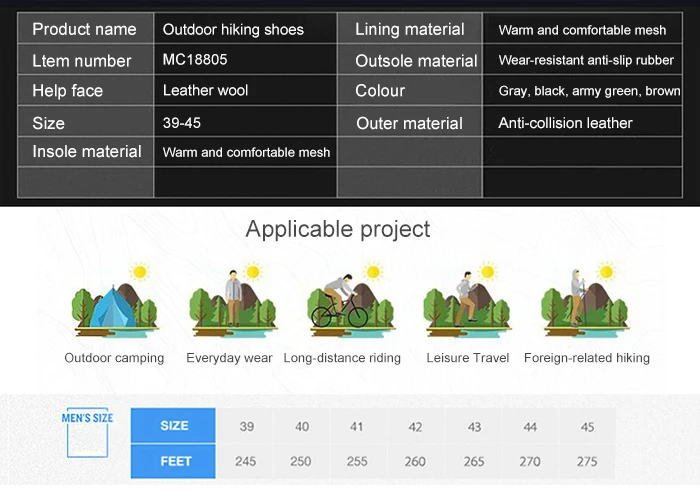Click the Foreign-related hiking illustration
Screen dimensions: 700x497
pos(585,299)
